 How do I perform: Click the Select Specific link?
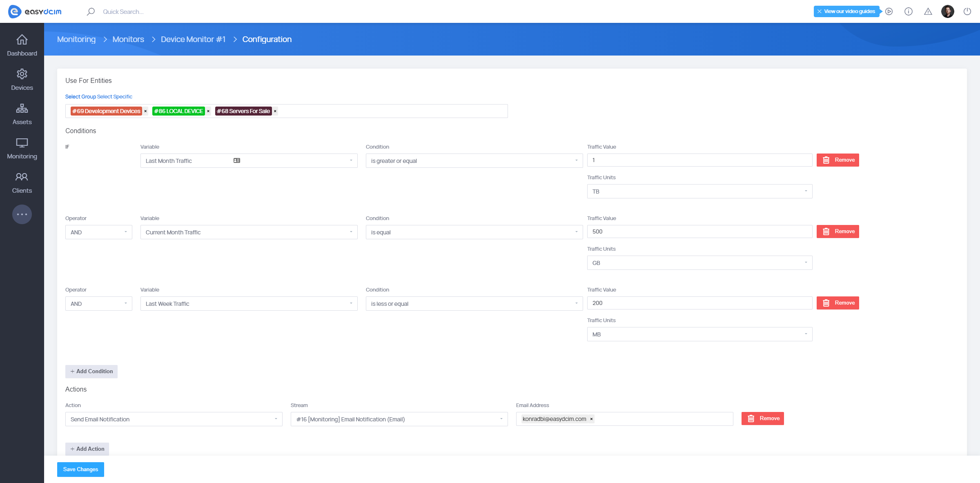click(115, 96)
